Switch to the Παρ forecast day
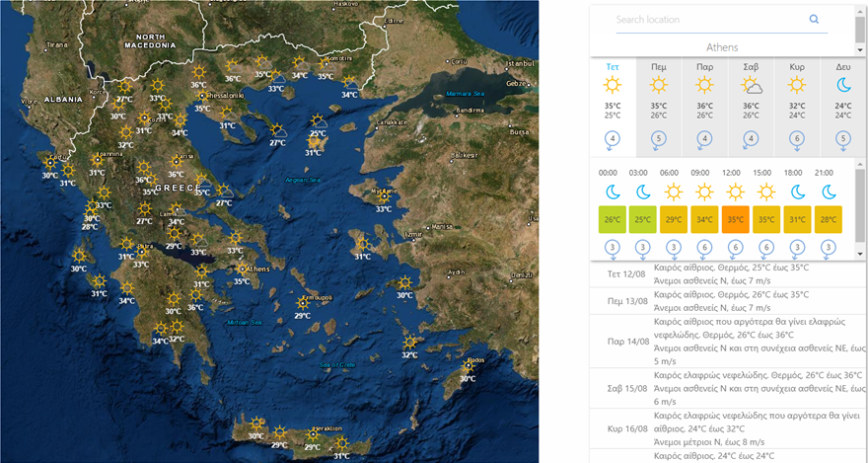868x463 pixels. 704,66
